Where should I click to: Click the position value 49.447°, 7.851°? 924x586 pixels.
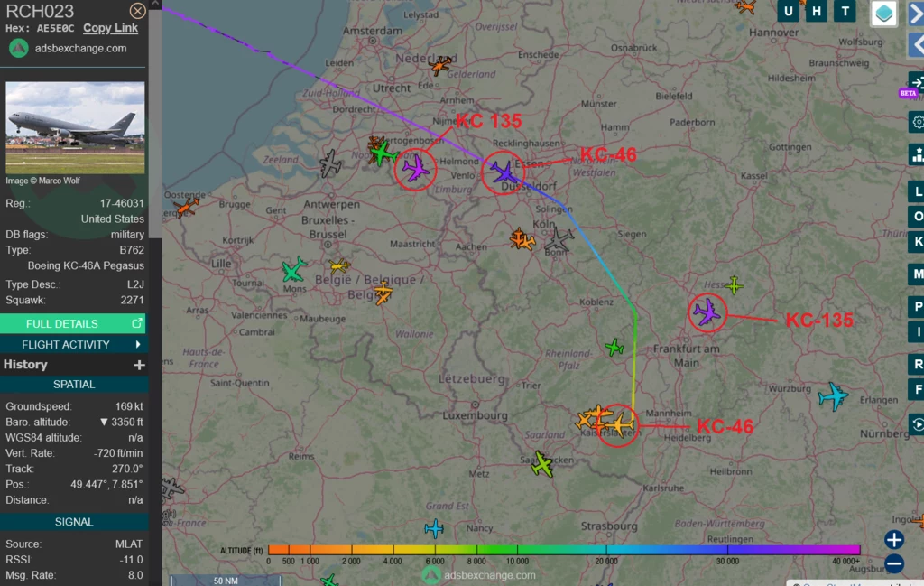click(x=106, y=485)
